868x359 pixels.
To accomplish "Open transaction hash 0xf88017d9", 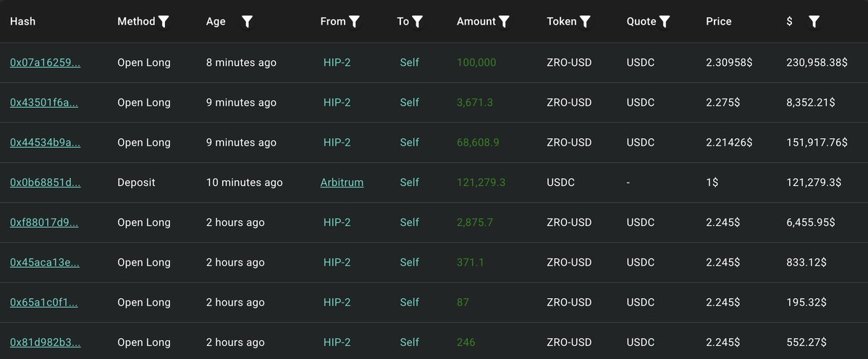I will pyautogui.click(x=44, y=223).
